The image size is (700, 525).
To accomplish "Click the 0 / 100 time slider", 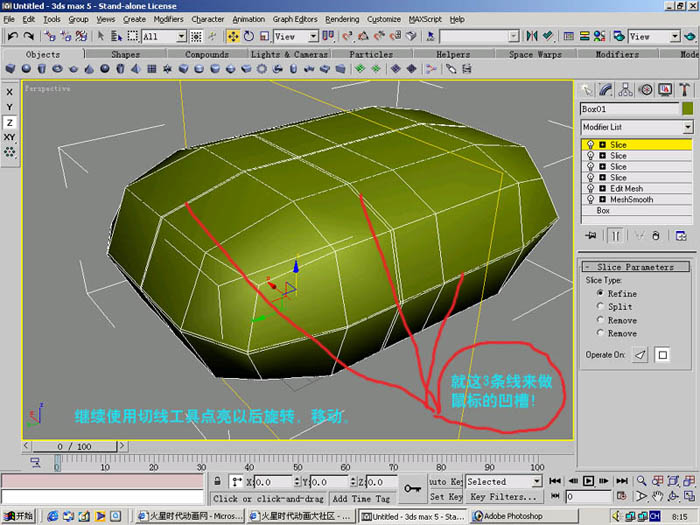I will click(74, 446).
